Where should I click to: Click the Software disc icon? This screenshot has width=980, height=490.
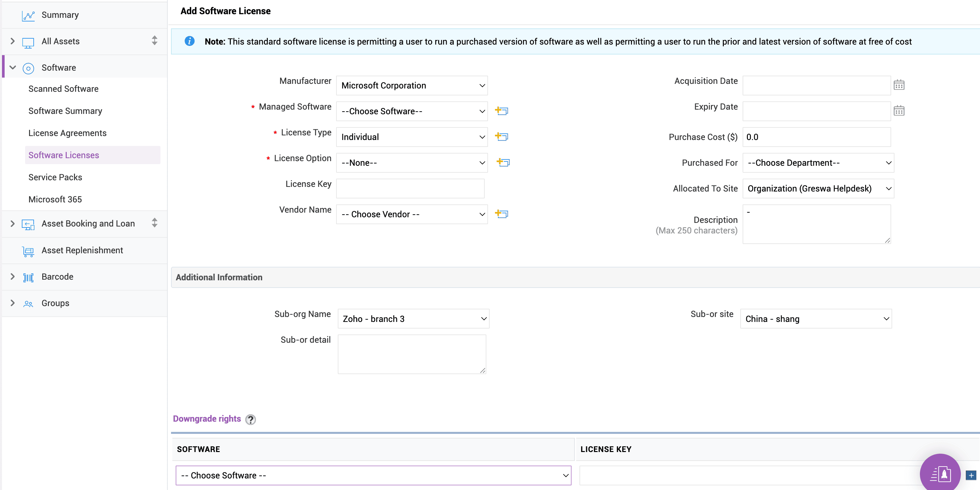tap(28, 68)
